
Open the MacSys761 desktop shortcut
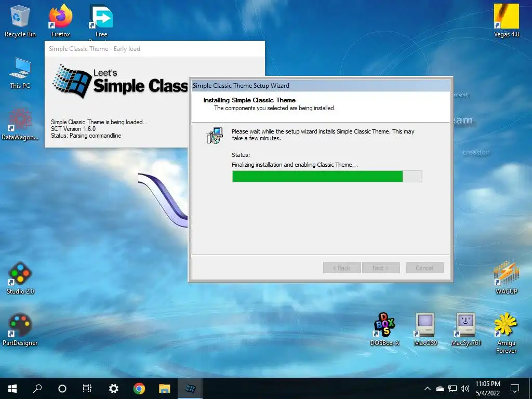[465, 329]
